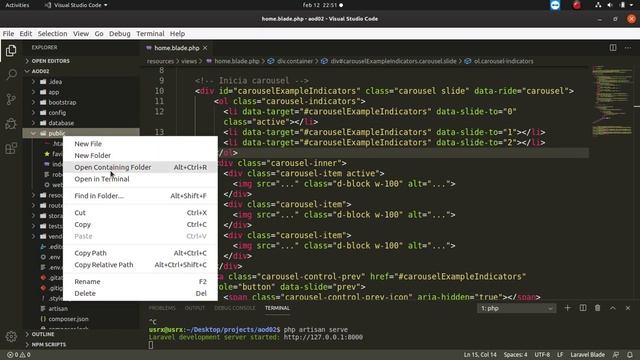Click the feedback icon in status bar

pos(616,355)
